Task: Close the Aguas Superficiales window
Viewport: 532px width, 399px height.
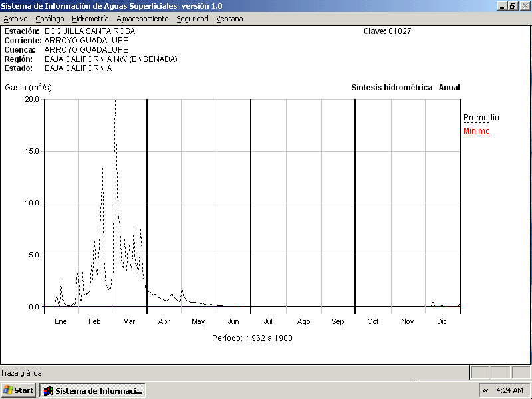Action: (525, 5)
